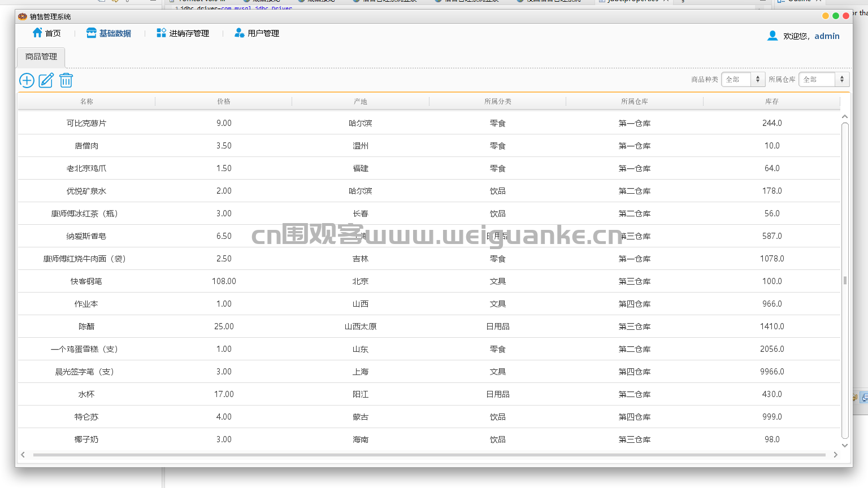Select the 水杯 row
Screen dimensions: 868x488
(429, 394)
